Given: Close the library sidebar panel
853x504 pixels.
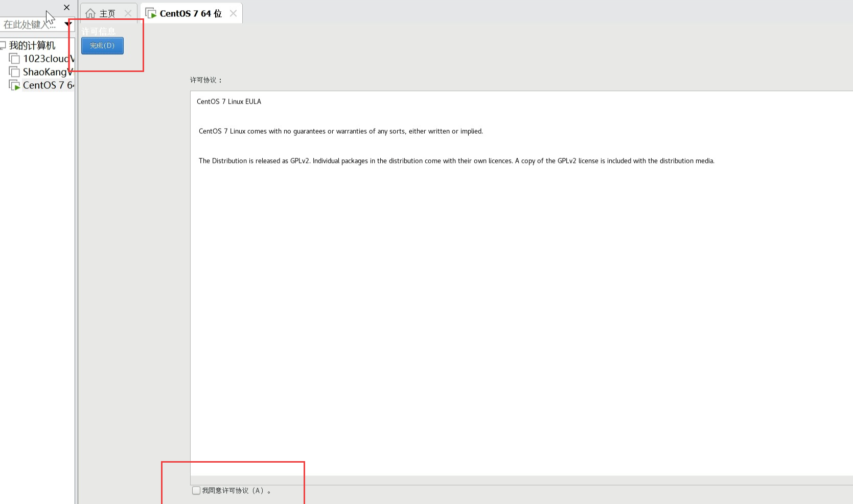Looking at the screenshot, I should pos(66,7).
